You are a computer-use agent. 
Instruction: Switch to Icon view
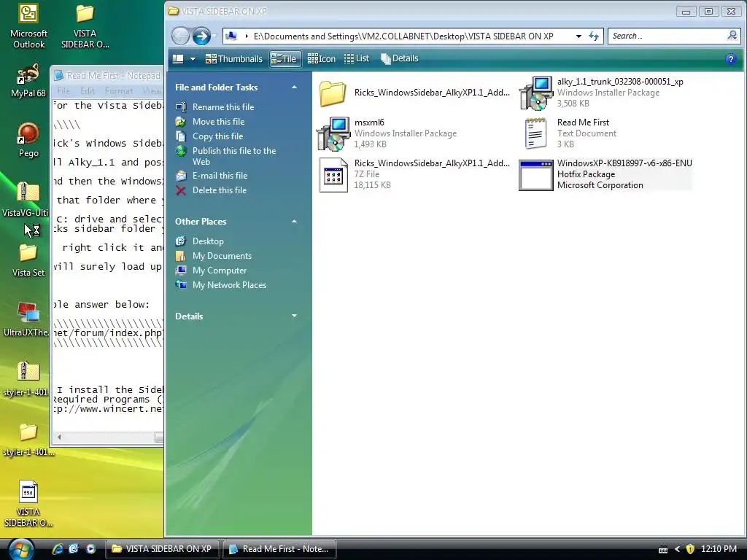[322, 59]
